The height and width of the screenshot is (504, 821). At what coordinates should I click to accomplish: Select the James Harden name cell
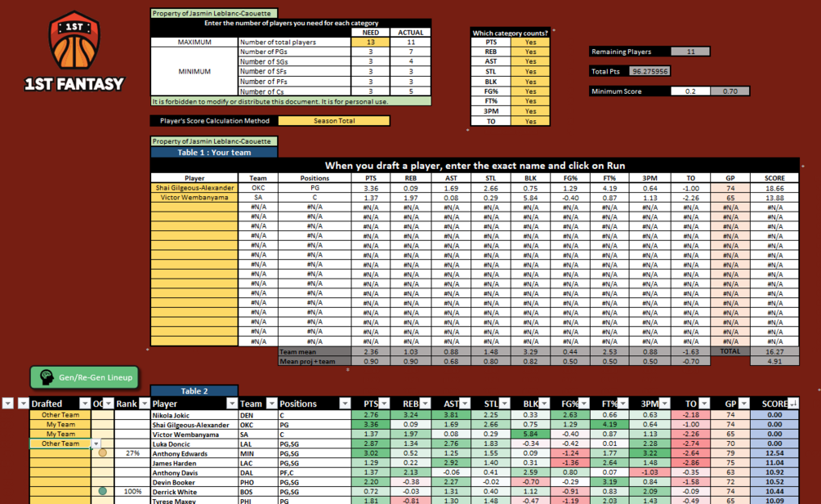(194, 462)
